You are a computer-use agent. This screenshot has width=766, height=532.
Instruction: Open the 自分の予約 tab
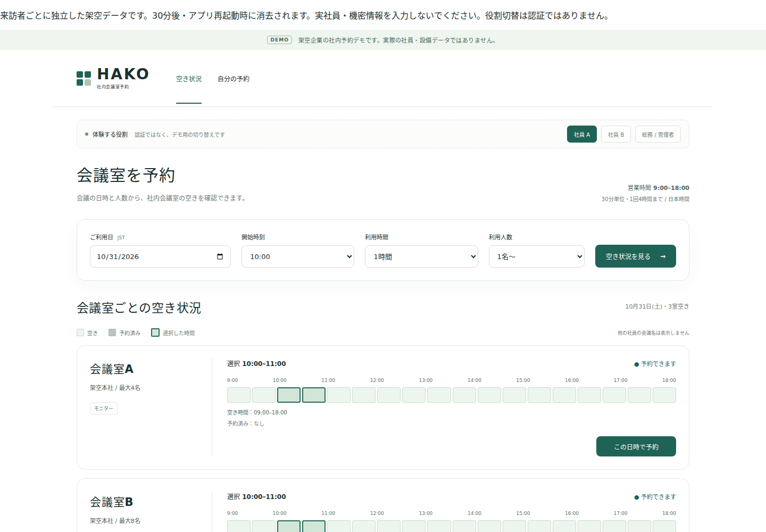click(234, 79)
